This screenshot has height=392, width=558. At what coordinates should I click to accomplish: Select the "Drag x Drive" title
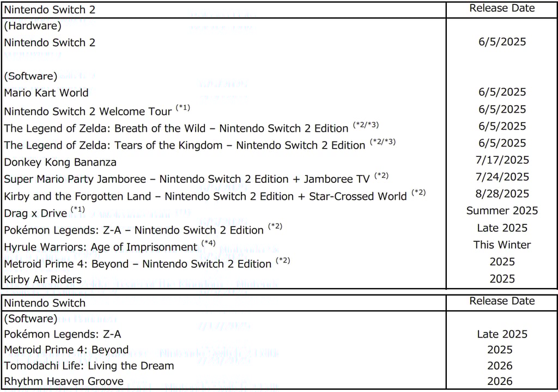pyautogui.click(x=35, y=213)
